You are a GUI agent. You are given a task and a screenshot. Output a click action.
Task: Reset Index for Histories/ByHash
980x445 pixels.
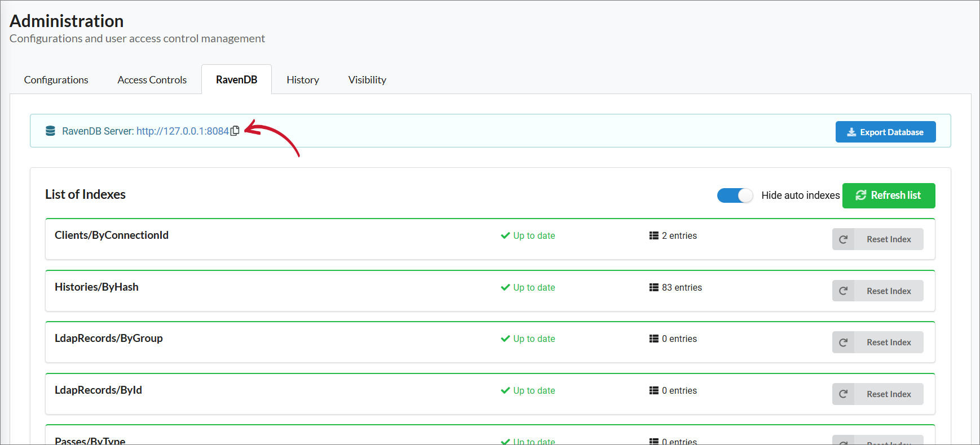click(x=878, y=291)
